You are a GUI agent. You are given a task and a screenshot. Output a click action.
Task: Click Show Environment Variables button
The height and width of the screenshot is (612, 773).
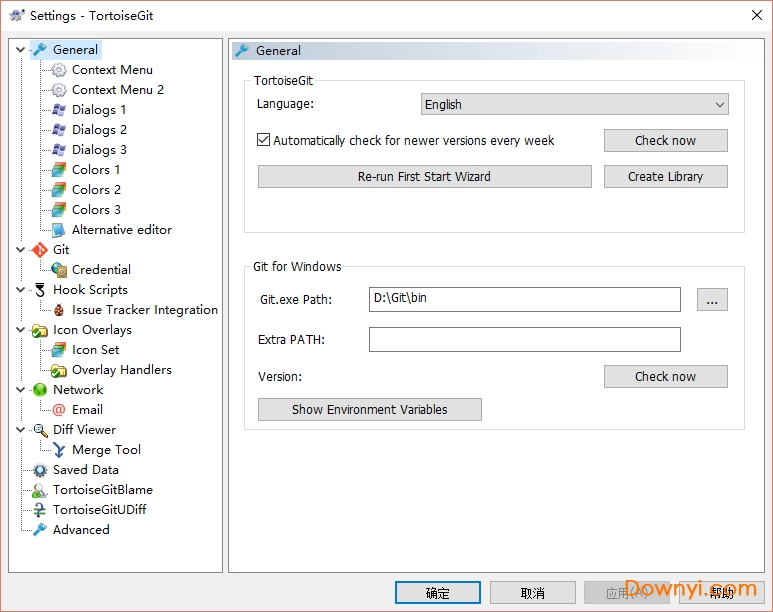(x=369, y=409)
